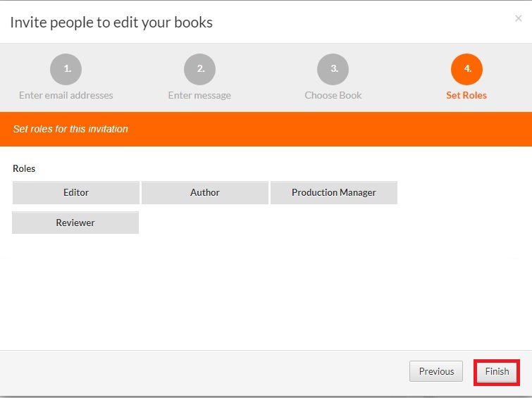The height and width of the screenshot is (398, 532).
Task: Close the invite dialog with X
Action: (x=519, y=19)
